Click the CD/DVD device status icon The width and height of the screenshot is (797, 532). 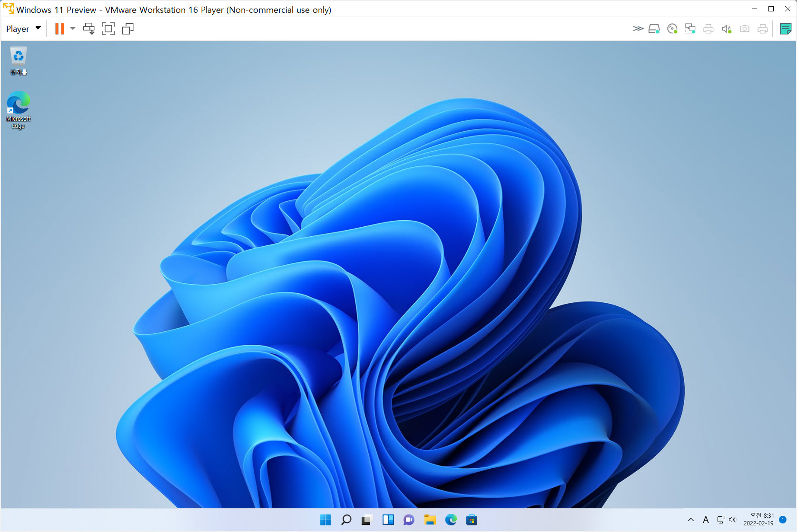pos(672,29)
